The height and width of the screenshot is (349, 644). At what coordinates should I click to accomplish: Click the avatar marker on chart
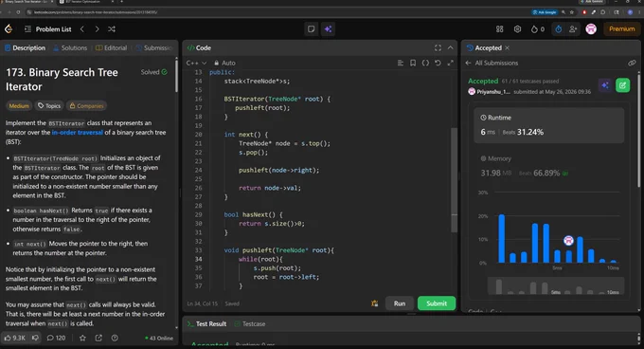[x=568, y=241]
